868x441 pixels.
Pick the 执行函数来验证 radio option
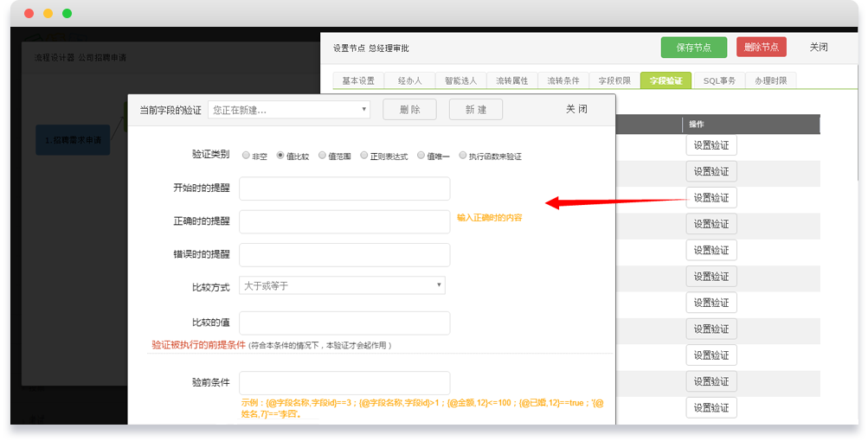463,156
